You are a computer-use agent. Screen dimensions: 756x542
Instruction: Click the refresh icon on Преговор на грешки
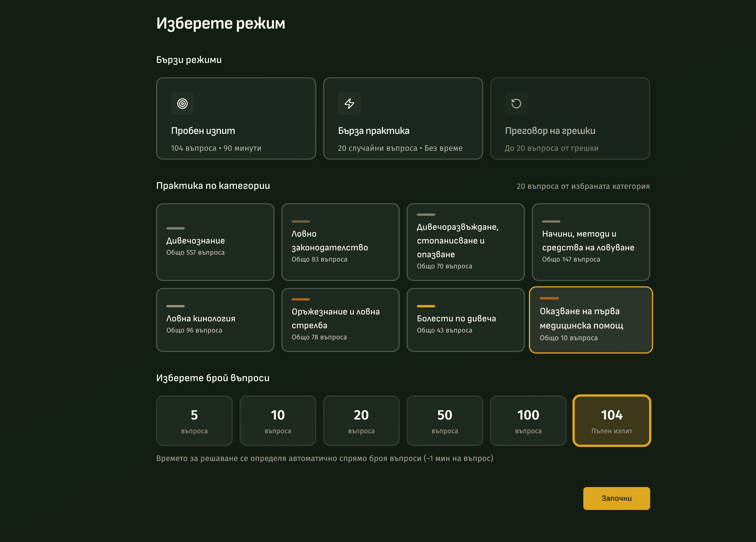point(517,103)
